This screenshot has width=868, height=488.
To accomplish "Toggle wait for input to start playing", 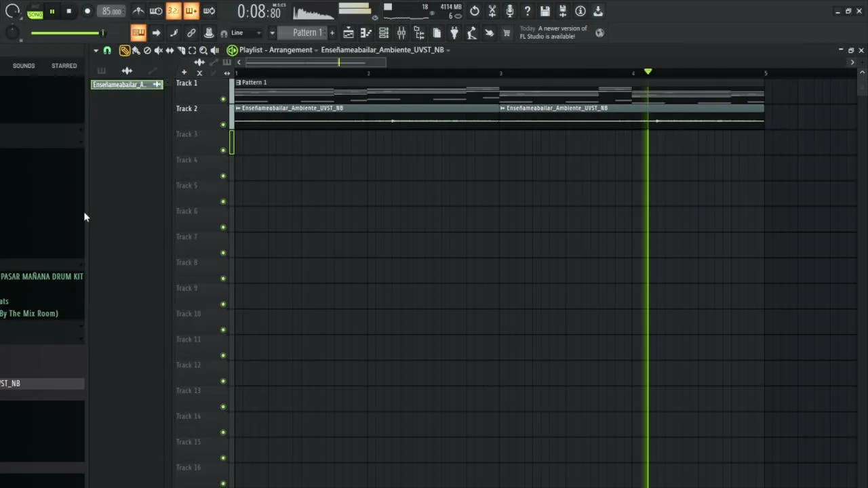I will click(x=156, y=11).
